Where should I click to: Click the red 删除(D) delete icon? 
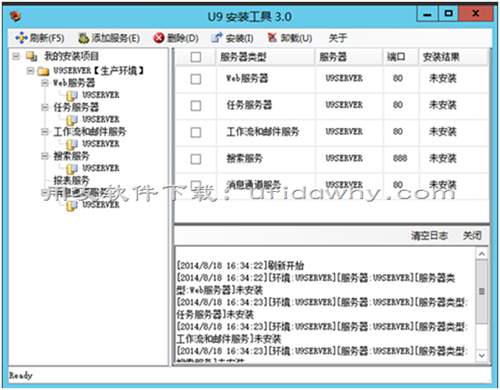[x=159, y=38]
